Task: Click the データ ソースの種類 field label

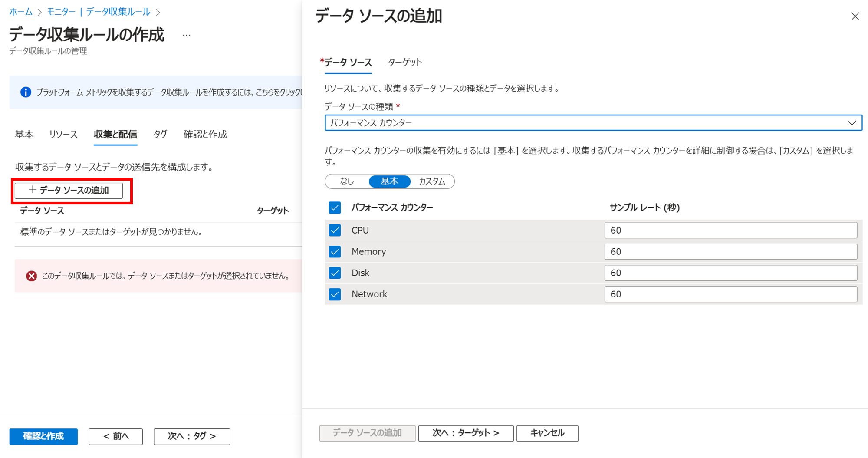Action: click(359, 106)
